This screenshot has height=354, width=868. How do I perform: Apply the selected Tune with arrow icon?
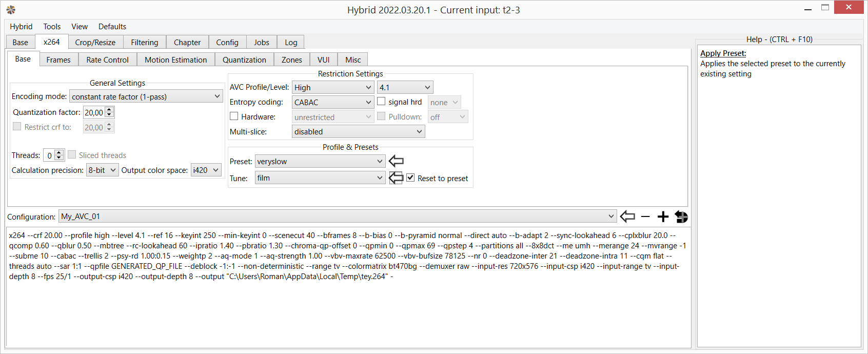pyautogui.click(x=396, y=178)
